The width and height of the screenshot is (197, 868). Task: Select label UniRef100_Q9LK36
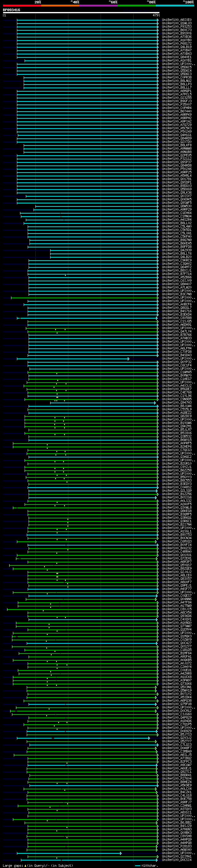[x=177, y=193]
